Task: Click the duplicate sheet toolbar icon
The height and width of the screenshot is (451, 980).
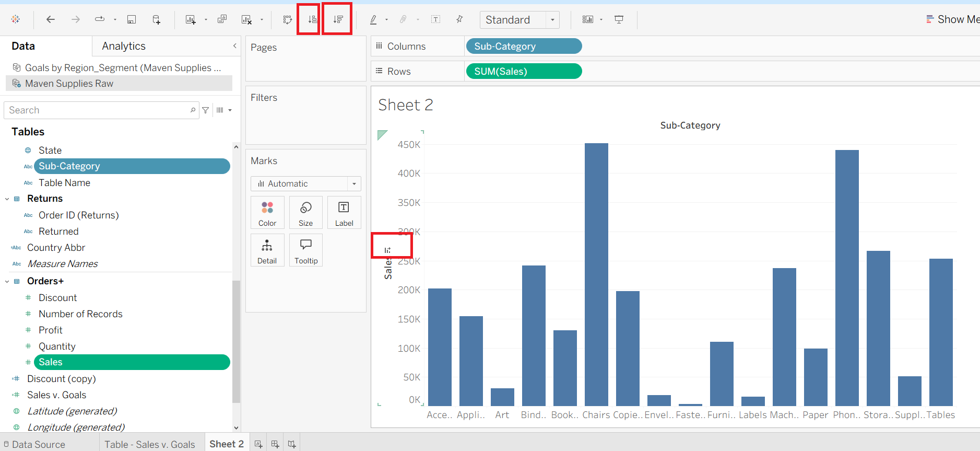Action: pyautogui.click(x=222, y=19)
